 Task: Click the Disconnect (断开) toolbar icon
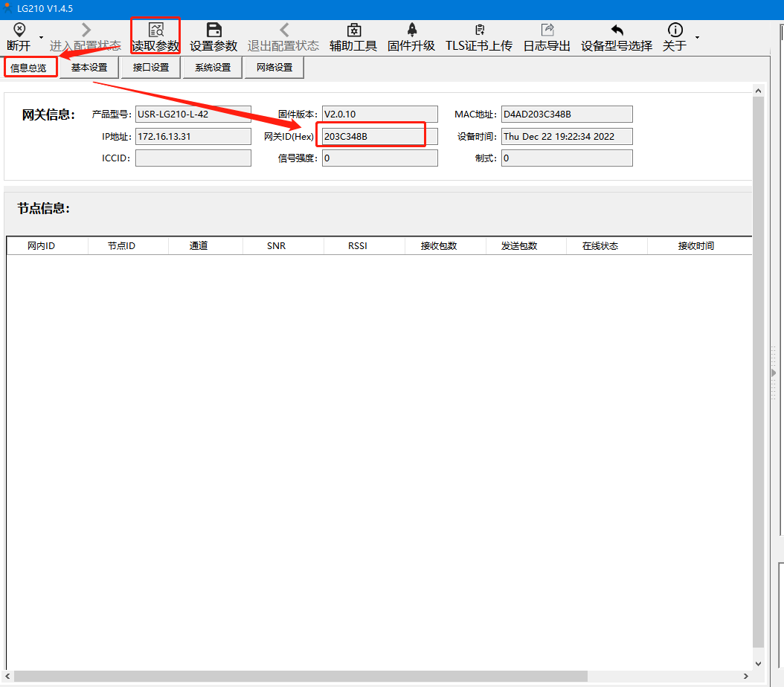click(x=19, y=30)
